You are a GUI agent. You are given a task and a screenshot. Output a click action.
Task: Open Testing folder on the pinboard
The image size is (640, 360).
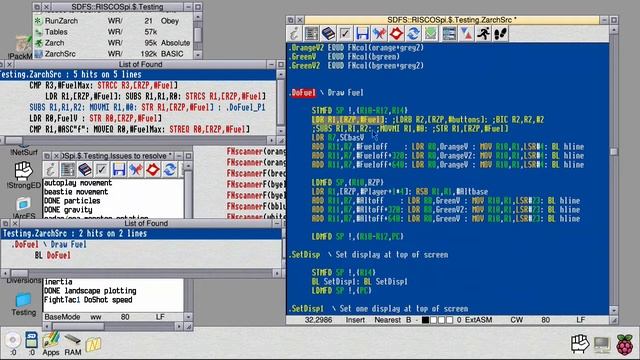[x=23, y=304]
